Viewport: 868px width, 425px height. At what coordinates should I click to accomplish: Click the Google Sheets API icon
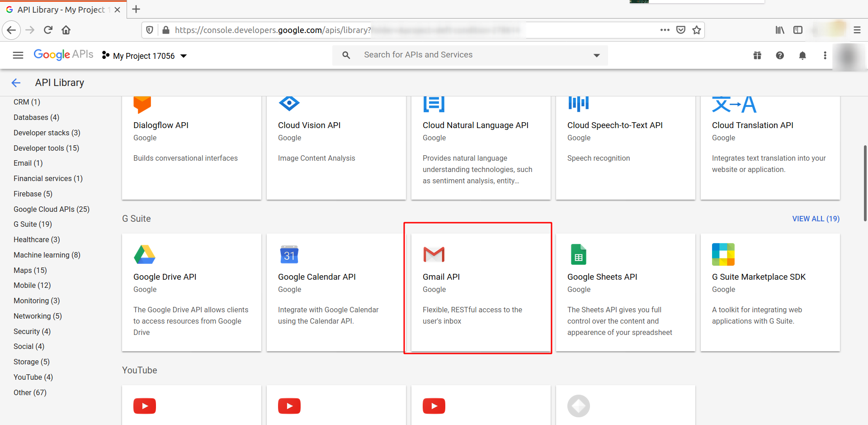pyautogui.click(x=579, y=254)
